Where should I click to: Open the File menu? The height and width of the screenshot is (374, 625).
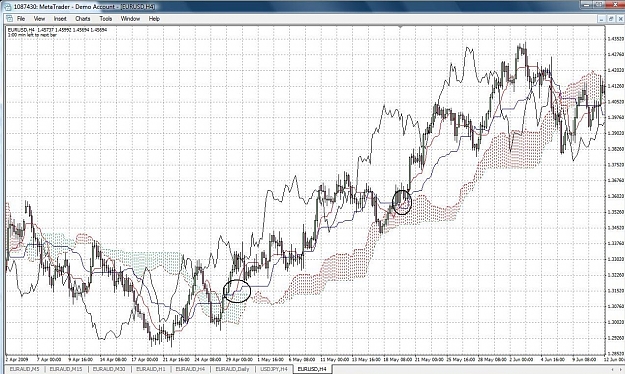pyautogui.click(x=21, y=19)
